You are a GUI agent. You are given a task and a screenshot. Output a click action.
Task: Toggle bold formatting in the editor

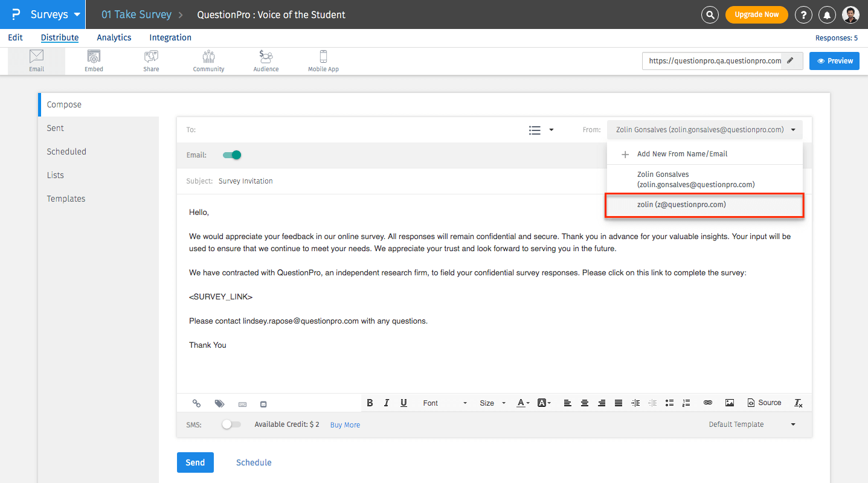pyautogui.click(x=370, y=402)
